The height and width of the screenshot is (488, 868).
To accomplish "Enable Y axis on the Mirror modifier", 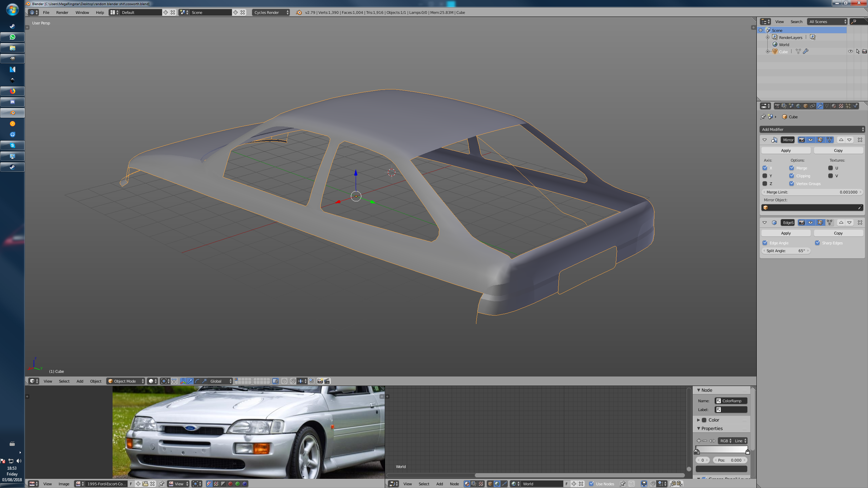I will pos(765,176).
